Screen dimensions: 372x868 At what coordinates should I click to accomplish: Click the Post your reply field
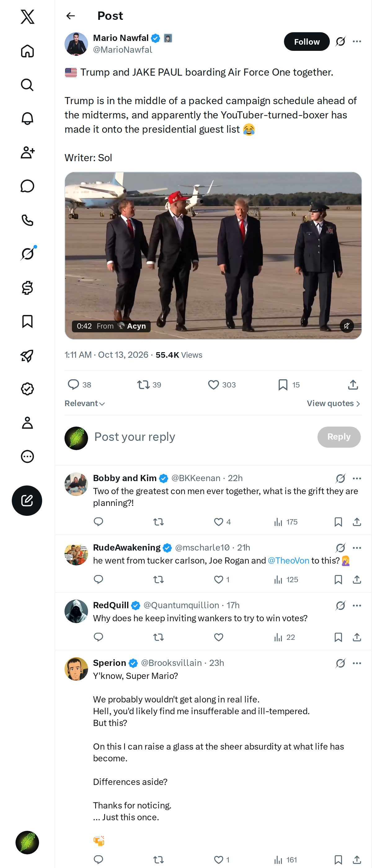click(x=202, y=437)
